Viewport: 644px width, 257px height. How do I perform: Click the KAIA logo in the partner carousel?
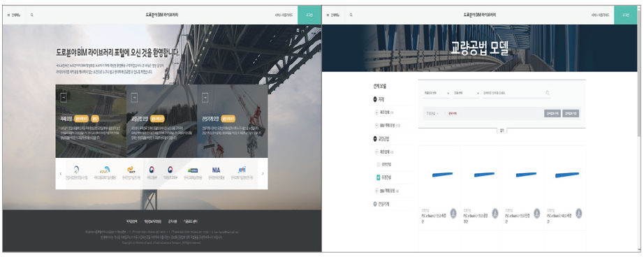click(104, 170)
